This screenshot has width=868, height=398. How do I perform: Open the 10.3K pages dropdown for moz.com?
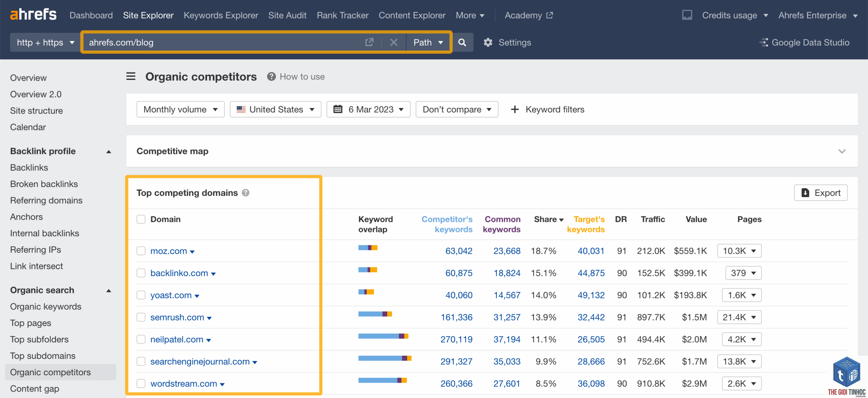tap(739, 251)
